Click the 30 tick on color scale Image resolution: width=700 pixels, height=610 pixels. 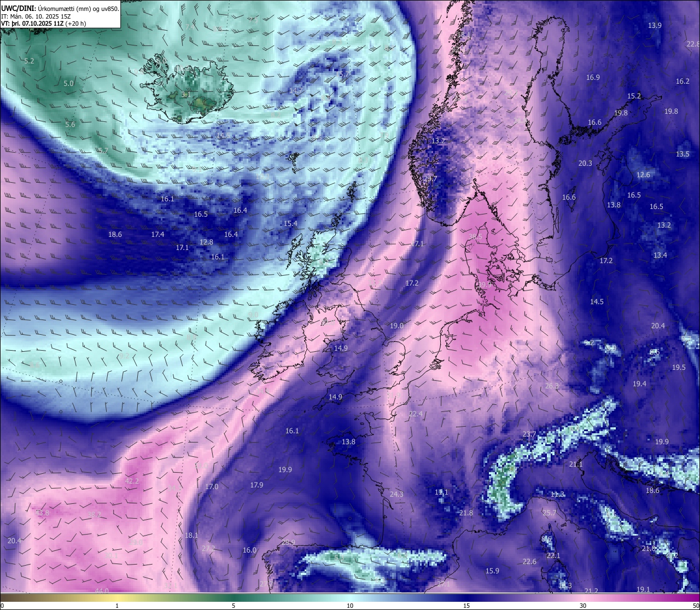coord(583,605)
